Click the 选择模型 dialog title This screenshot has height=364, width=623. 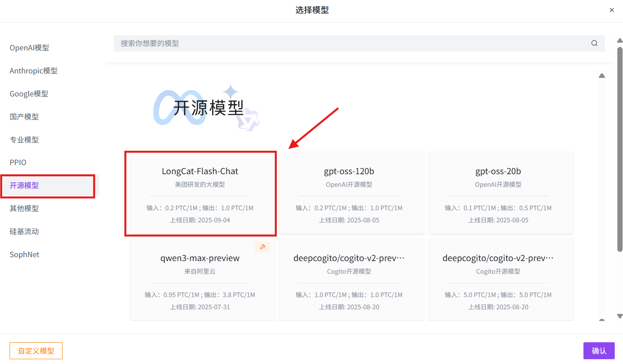coord(312,10)
